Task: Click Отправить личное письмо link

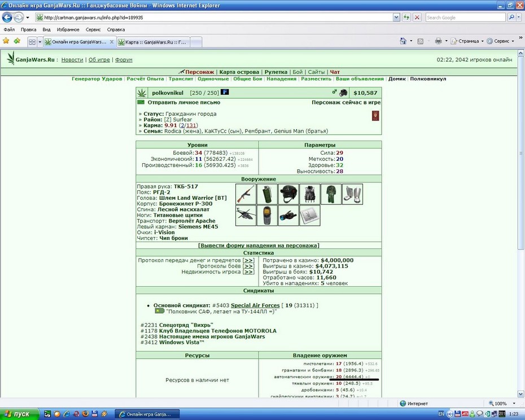Action: [x=184, y=103]
